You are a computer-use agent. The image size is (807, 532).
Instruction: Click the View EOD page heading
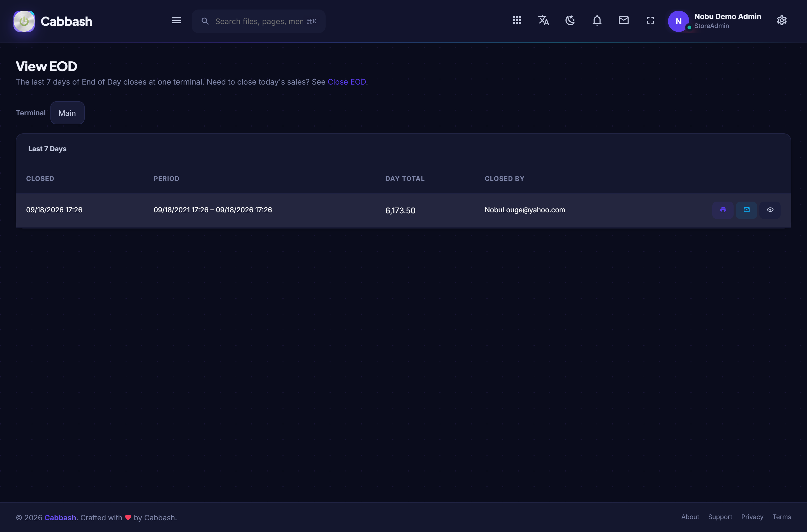click(47, 67)
